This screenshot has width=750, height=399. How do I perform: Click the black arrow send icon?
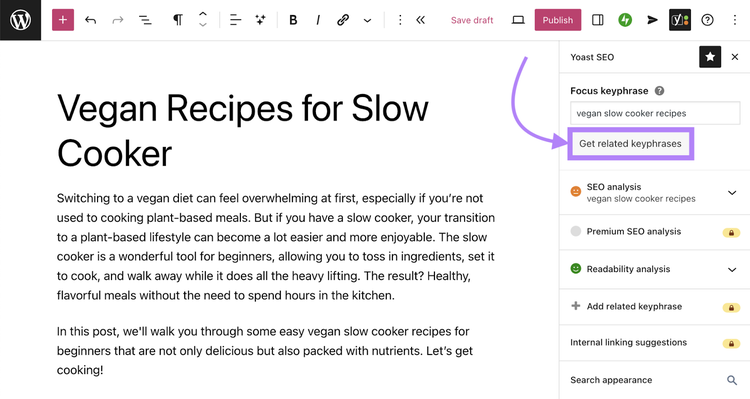(652, 20)
